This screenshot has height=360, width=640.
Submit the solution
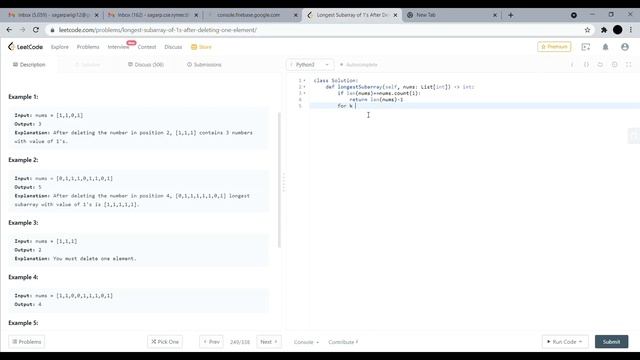(611, 342)
